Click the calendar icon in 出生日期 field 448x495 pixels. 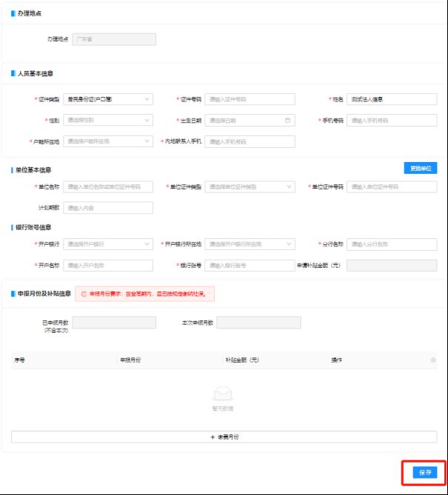click(287, 121)
